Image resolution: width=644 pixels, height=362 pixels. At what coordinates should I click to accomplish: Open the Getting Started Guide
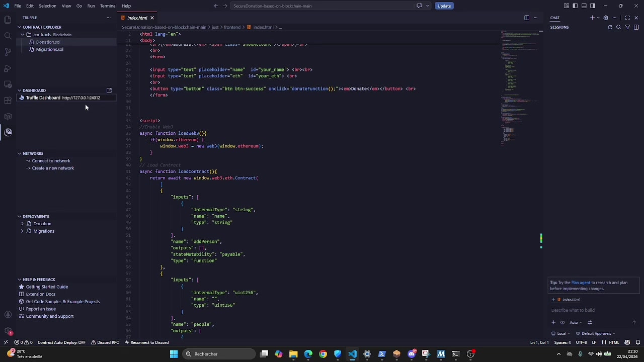tap(47, 287)
